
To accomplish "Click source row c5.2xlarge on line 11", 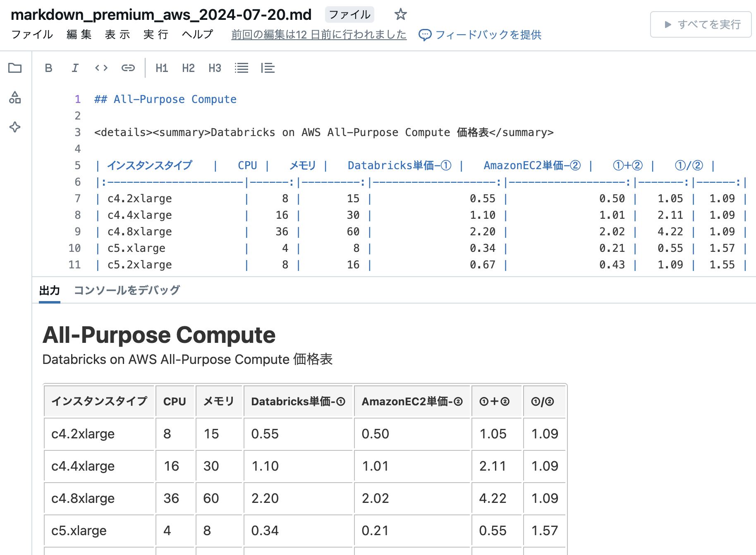I will [x=421, y=265].
